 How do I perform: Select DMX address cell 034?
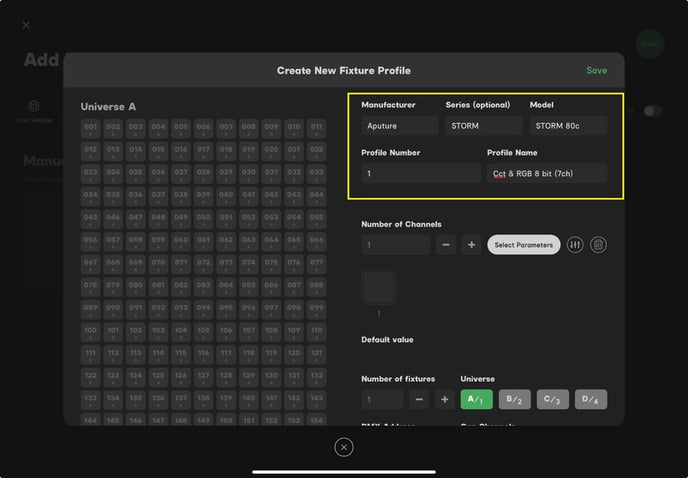click(x=90, y=197)
